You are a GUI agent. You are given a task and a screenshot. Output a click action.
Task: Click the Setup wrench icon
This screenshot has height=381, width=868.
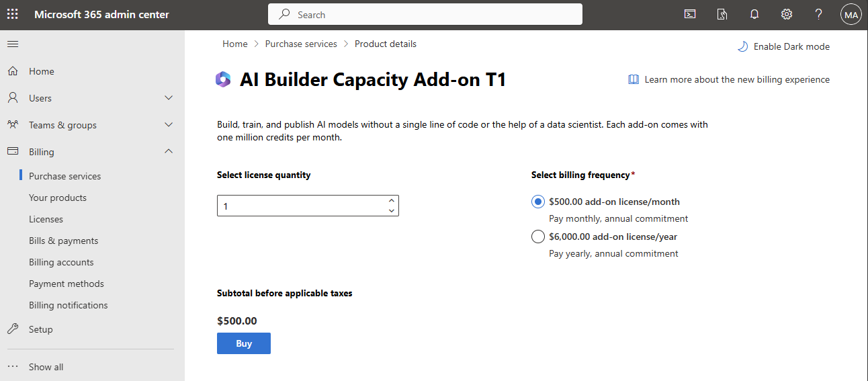point(13,329)
